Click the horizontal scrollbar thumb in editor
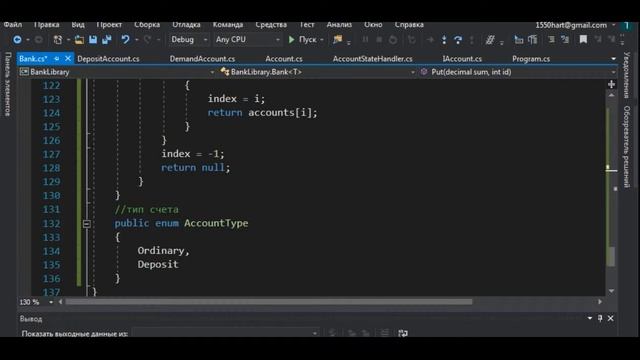The image size is (640, 360). [269, 302]
